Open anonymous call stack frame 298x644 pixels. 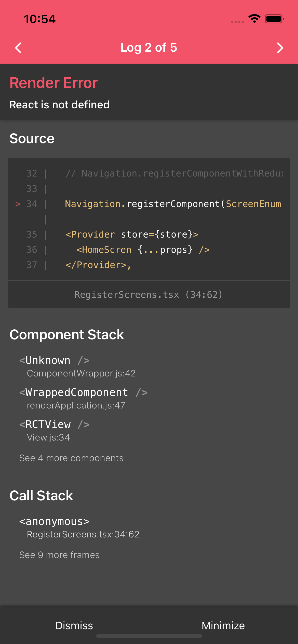coord(79,527)
